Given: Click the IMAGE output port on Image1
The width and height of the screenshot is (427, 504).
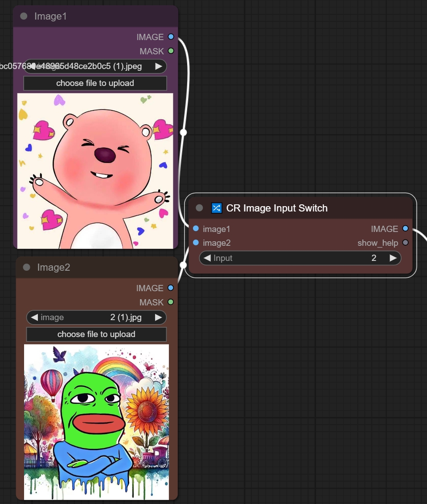Looking at the screenshot, I should pyautogui.click(x=171, y=37).
